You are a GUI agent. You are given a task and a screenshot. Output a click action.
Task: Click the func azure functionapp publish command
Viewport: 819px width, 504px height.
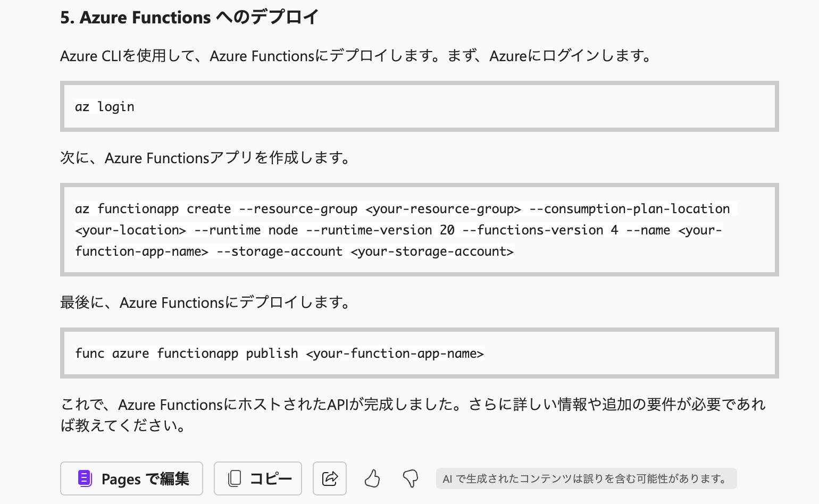(x=279, y=354)
